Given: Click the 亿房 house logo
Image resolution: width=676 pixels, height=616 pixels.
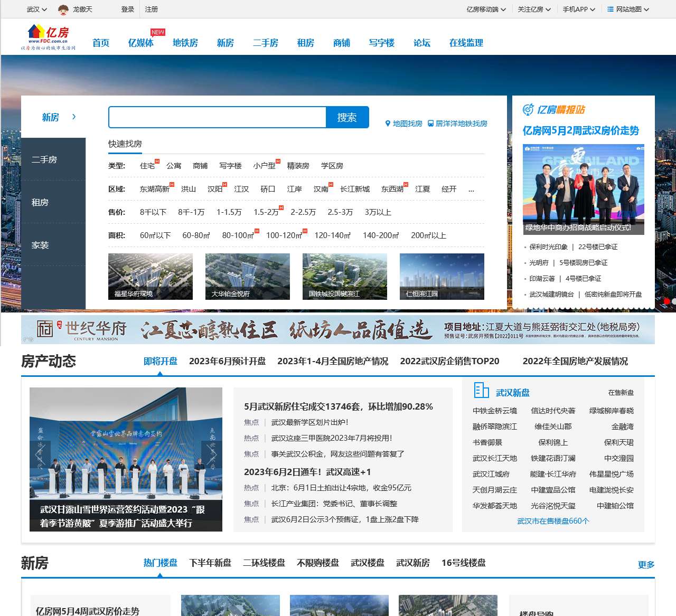Looking at the screenshot, I should click(48, 36).
